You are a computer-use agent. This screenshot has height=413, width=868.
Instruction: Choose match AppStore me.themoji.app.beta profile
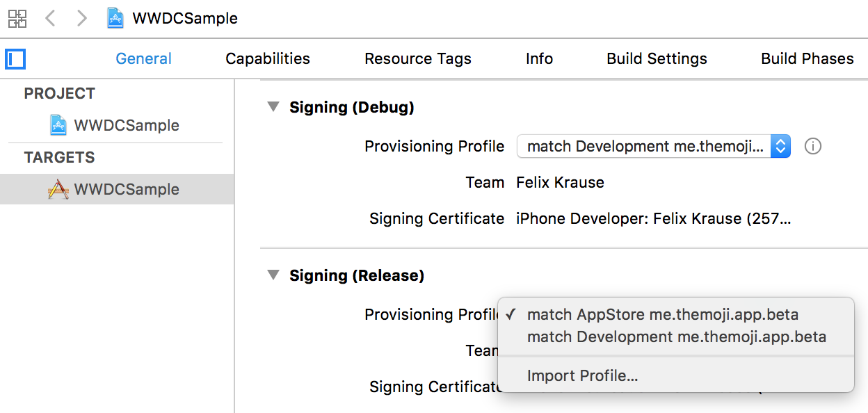(662, 314)
